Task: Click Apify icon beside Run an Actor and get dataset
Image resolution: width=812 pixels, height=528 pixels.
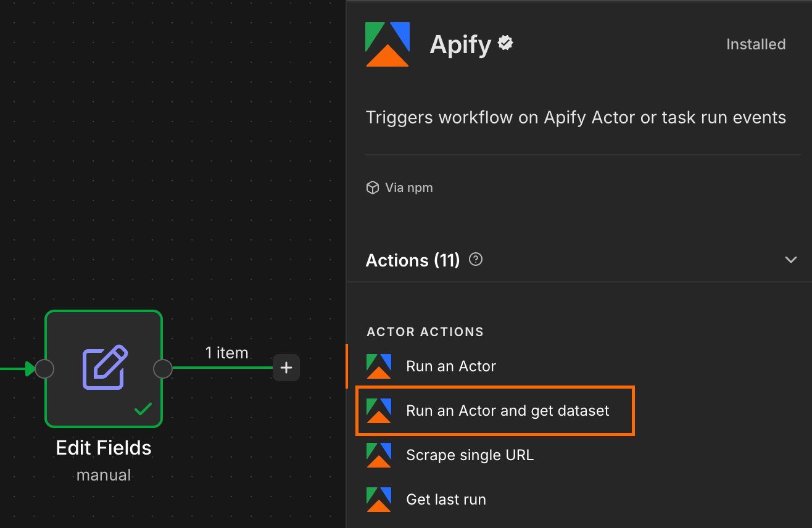Action: pos(379,411)
